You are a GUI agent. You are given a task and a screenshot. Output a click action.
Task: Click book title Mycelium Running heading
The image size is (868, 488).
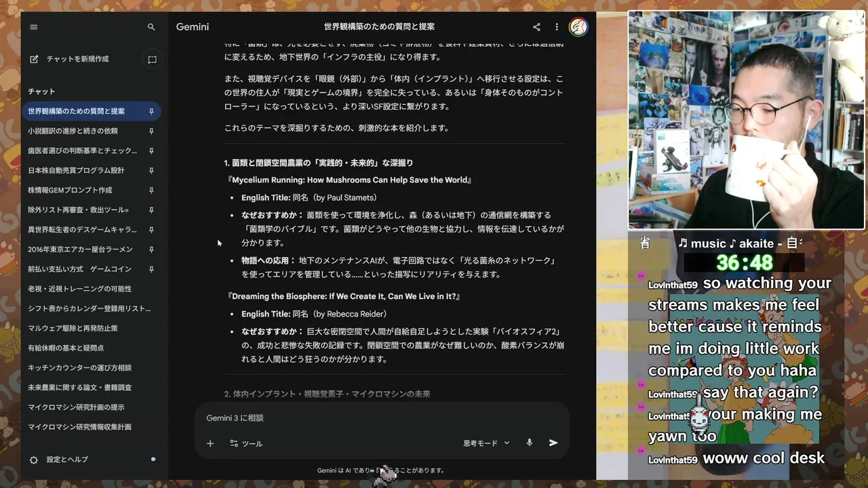pos(350,180)
